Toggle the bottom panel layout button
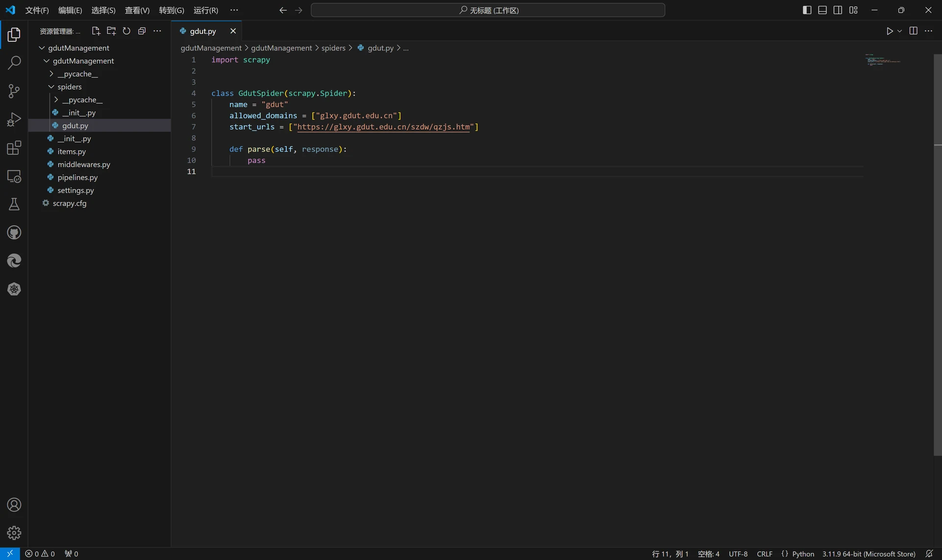942x560 pixels. [822, 10]
